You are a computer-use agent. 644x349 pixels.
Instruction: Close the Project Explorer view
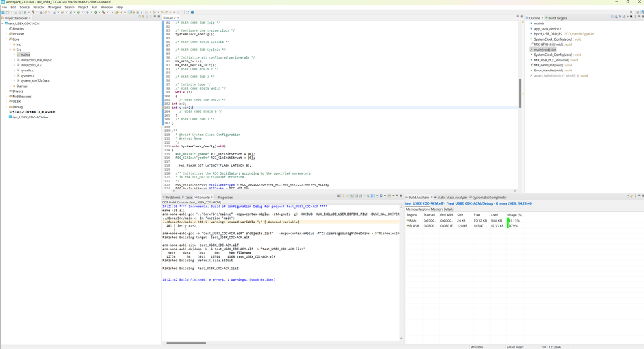point(30,18)
